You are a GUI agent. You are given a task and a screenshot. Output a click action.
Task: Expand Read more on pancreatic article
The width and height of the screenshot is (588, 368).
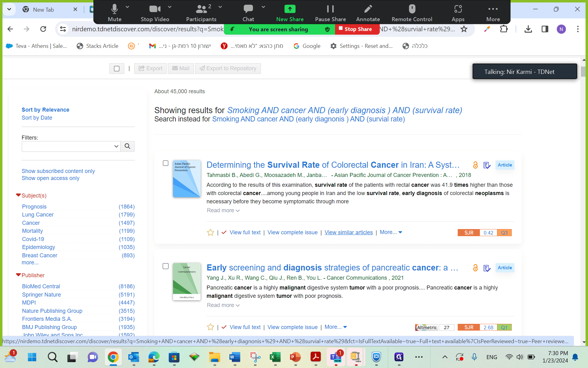point(223,305)
